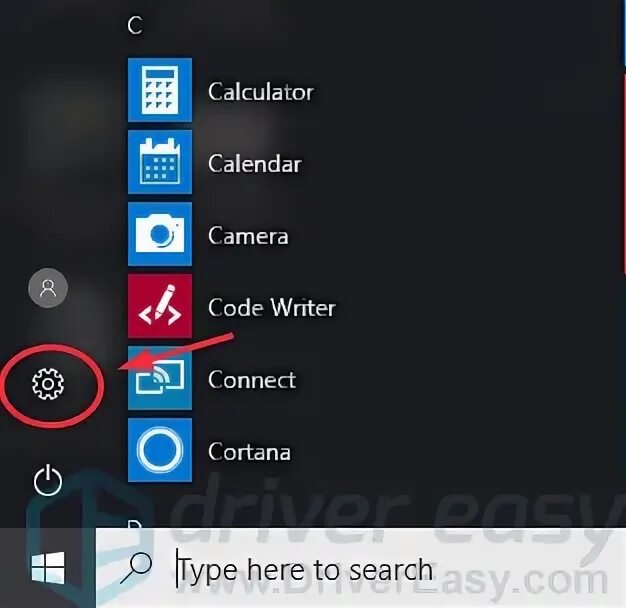
Task: Open the partially visible D group header
Action: [135, 523]
